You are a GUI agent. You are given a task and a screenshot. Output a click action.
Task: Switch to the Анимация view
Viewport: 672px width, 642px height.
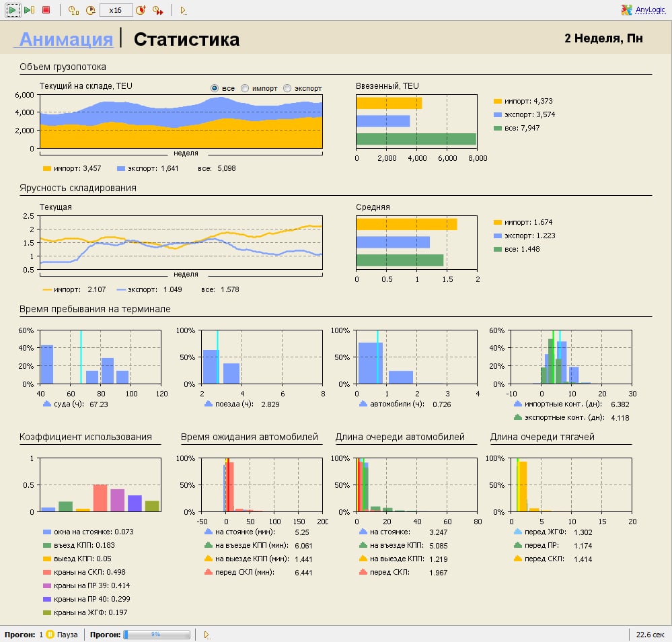coord(66,39)
